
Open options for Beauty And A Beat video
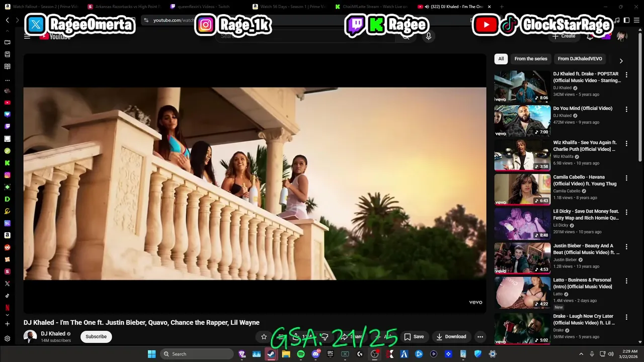626,247
